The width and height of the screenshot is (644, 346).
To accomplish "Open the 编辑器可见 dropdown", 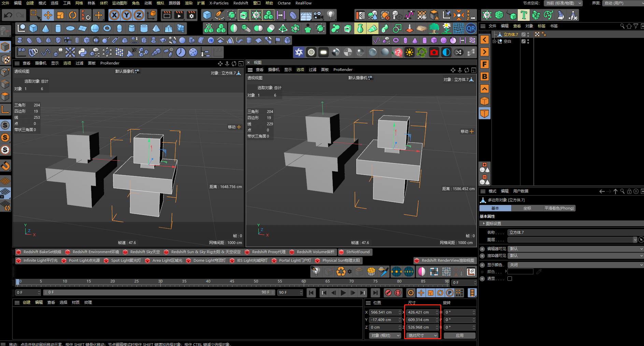I will [x=575, y=249].
